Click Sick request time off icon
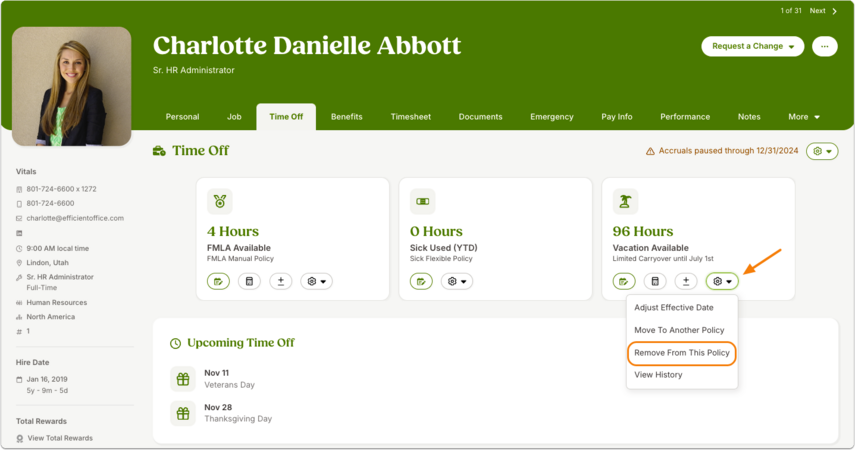 coord(421,281)
